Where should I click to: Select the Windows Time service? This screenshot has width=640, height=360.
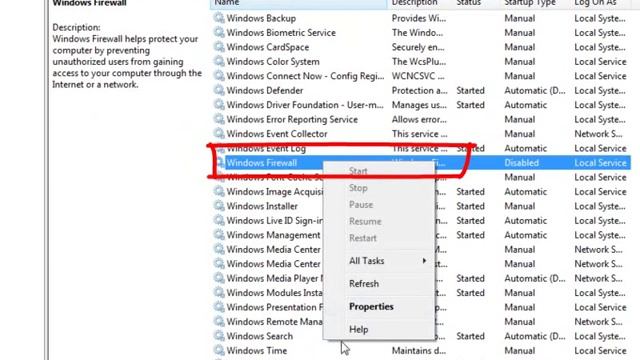pos(256,351)
